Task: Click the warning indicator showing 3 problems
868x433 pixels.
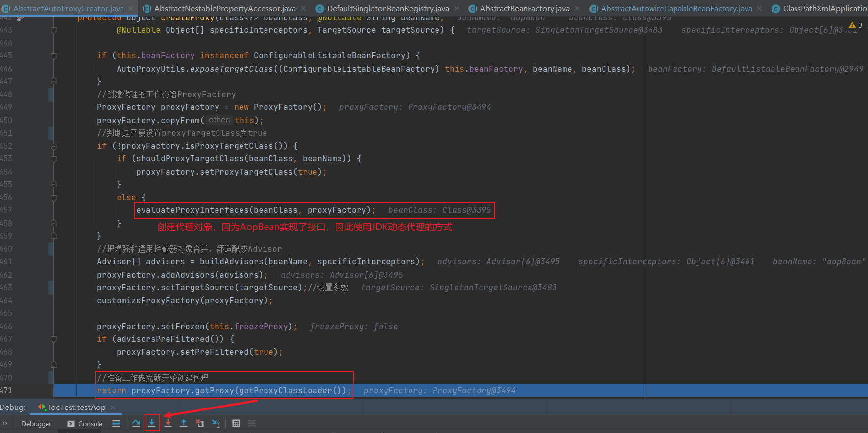Action: pos(856,25)
